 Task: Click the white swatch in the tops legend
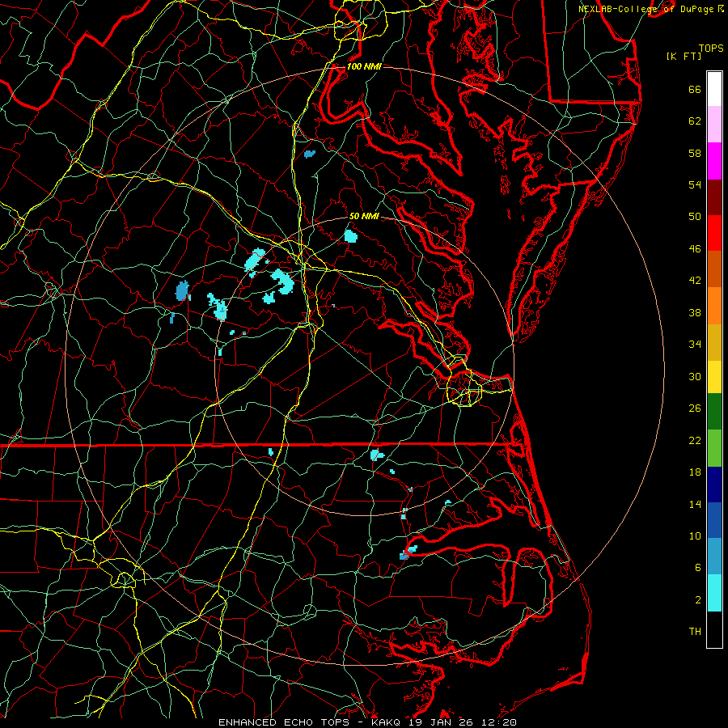point(714,89)
